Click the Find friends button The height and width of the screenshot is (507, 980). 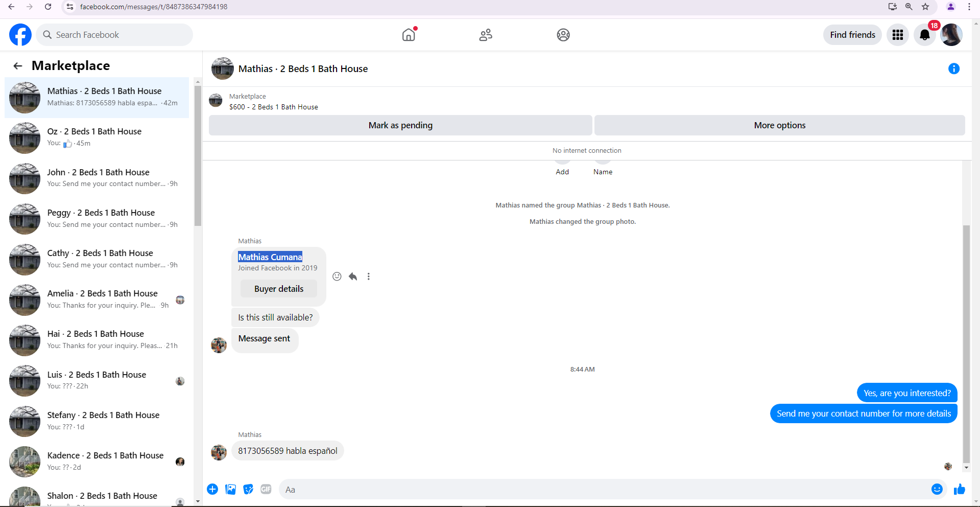(x=852, y=35)
